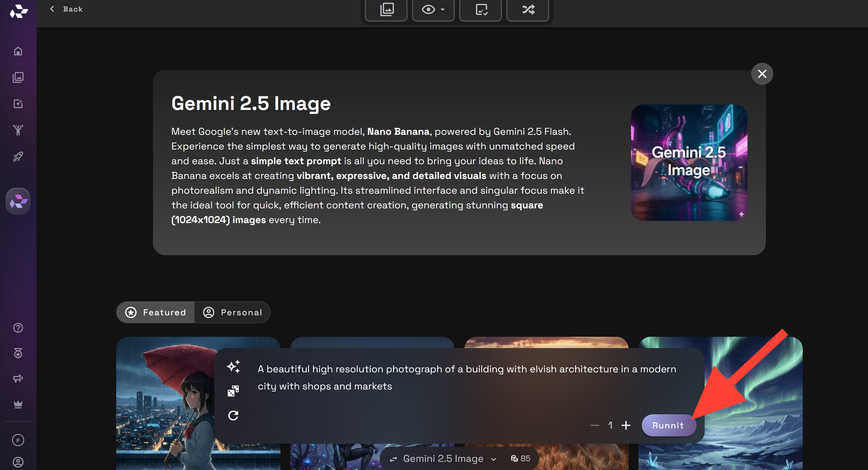Click the crown upgrade icon in sidebar
The image size is (868, 470).
18,404
